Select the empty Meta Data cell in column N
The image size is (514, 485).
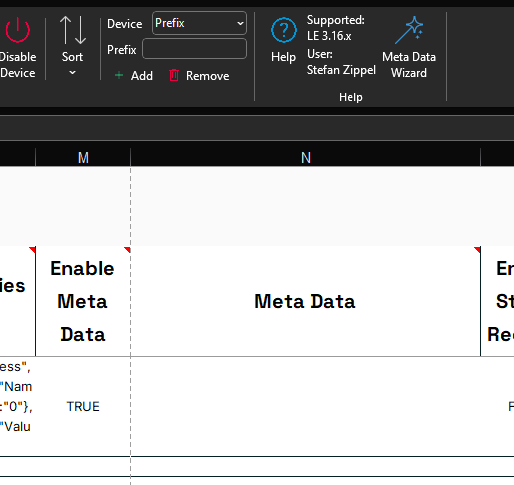[x=305, y=407]
